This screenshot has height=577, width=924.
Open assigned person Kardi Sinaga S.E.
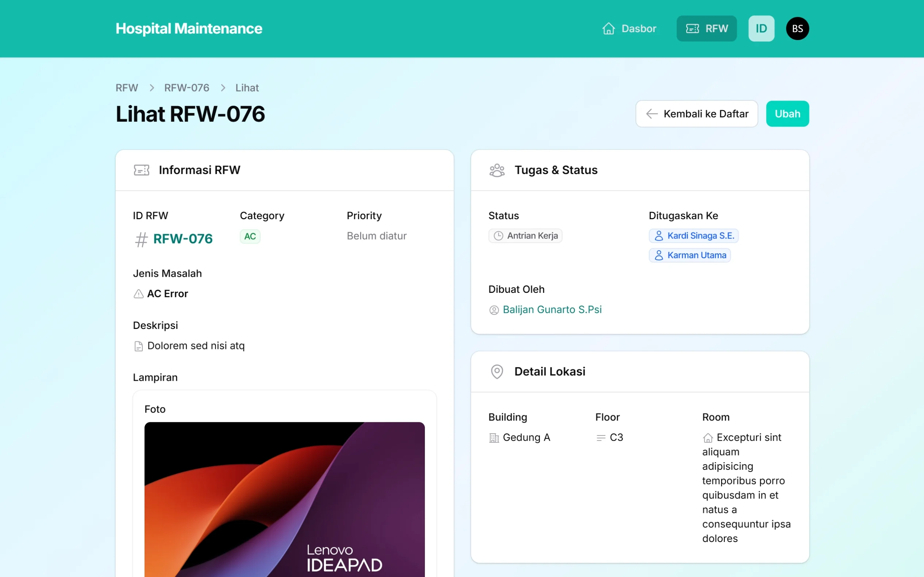click(x=693, y=236)
